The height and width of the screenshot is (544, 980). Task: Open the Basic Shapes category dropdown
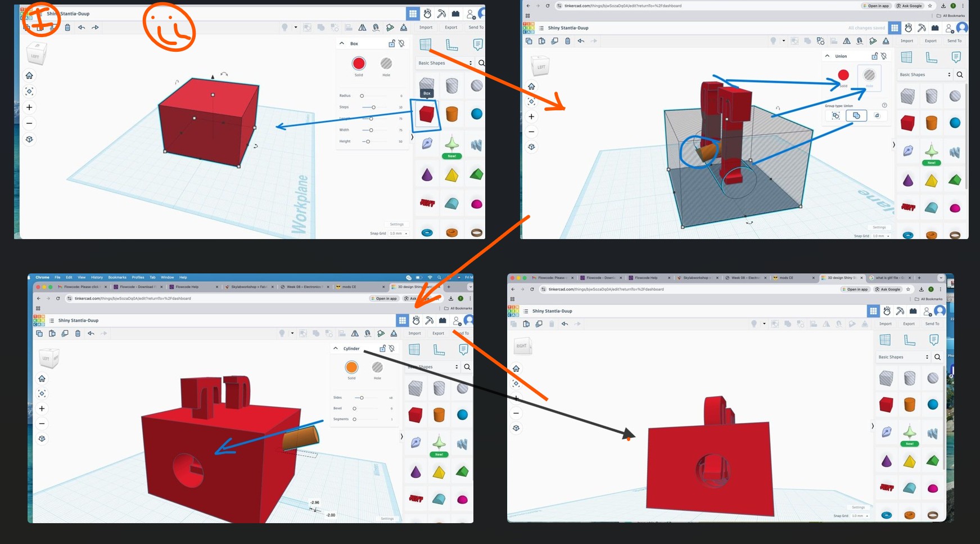470,62
